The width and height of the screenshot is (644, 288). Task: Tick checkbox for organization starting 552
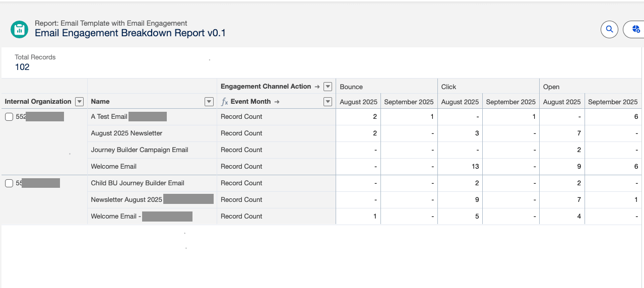(x=9, y=117)
